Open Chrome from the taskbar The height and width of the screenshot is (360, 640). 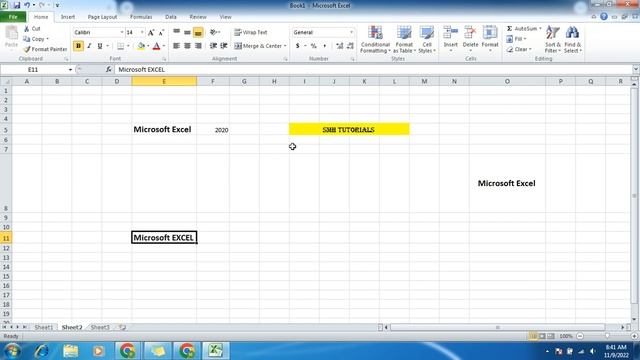[x=127, y=351]
